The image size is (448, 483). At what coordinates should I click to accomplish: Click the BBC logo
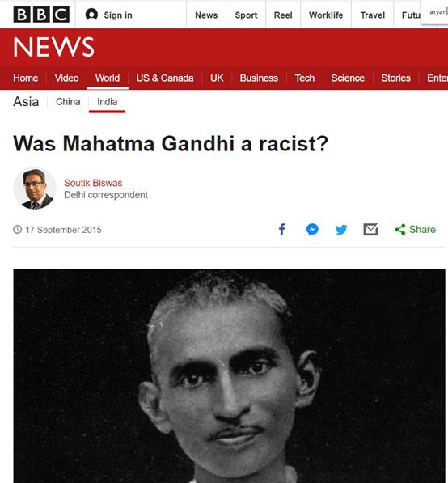(41, 15)
